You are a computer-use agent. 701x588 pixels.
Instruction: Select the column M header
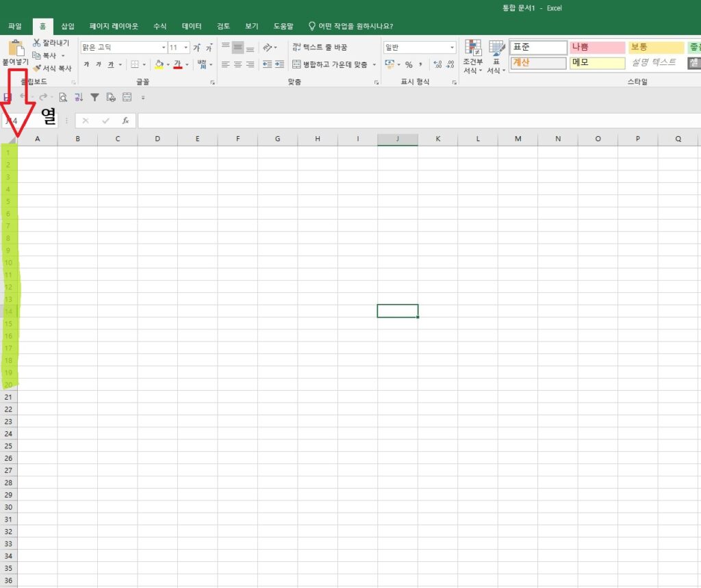[x=518, y=139]
